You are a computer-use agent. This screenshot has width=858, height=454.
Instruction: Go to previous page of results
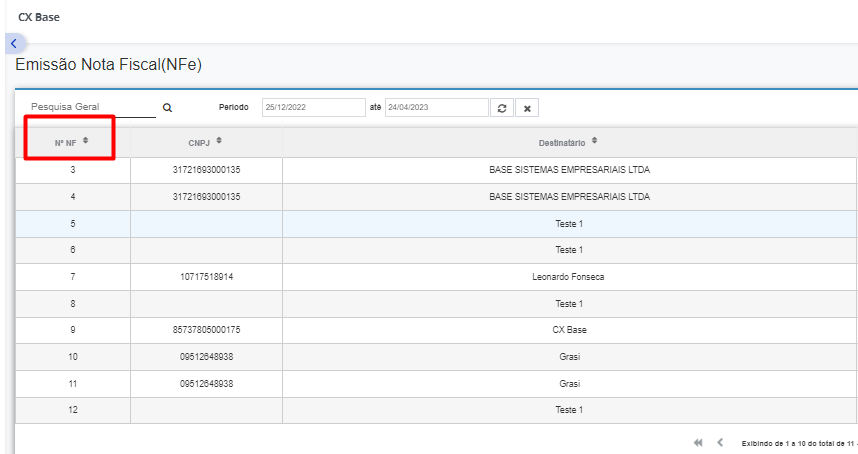pyautogui.click(x=720, y=443)
